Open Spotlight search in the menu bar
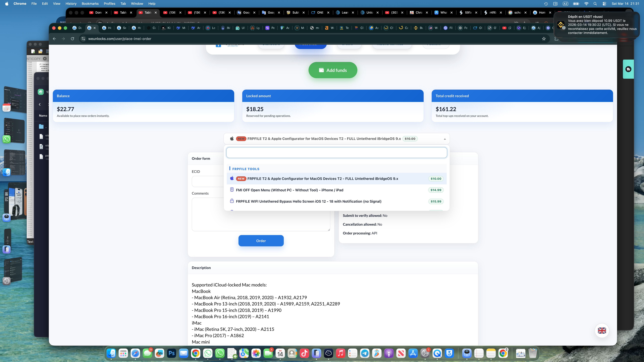The width and height of the screenshot is (644, 362). [x=595, y=4]
